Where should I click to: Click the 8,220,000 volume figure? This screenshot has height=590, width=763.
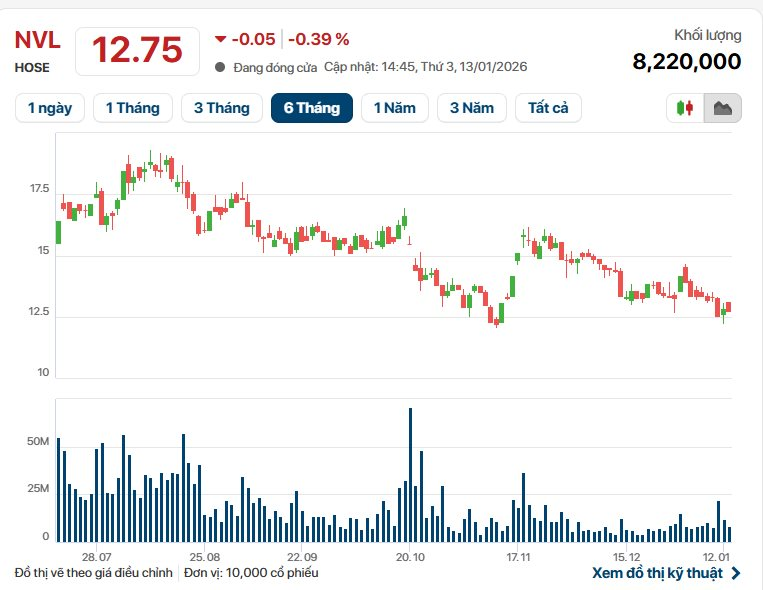[x=687, y=62]
